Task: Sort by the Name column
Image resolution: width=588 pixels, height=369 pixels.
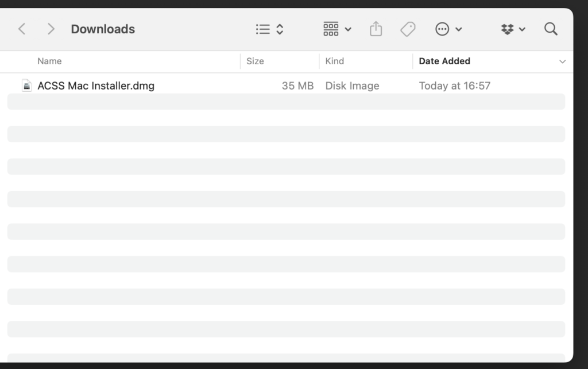Action: tap(49, 61)
